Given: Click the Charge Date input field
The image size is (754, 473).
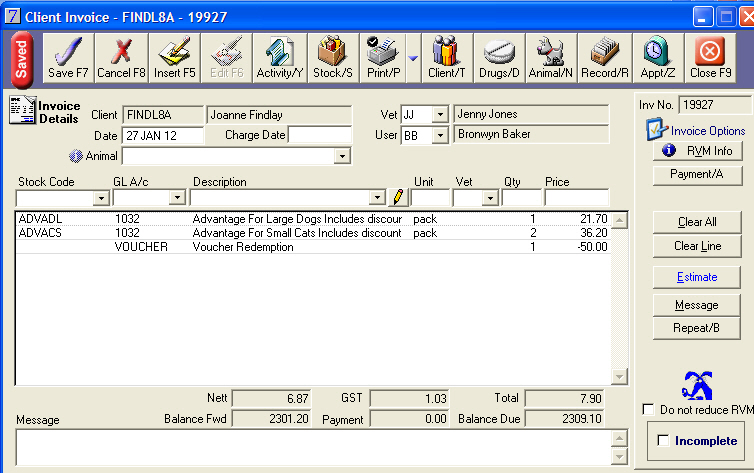Looking at the screenshot, I should pyautogui.click(x=319, y=135).
